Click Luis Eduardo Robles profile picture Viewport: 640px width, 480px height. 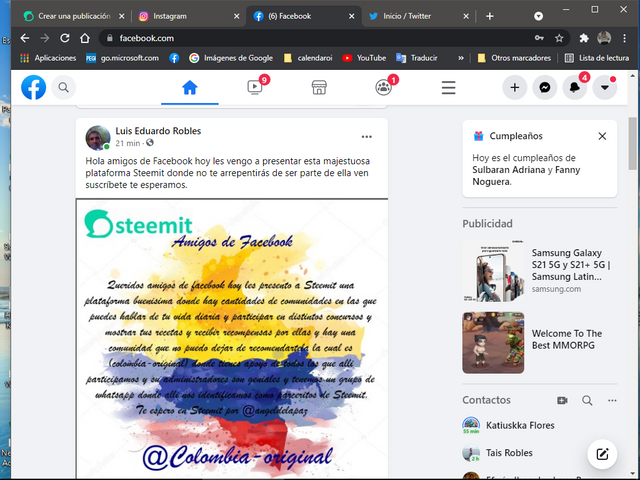point(98,138)
